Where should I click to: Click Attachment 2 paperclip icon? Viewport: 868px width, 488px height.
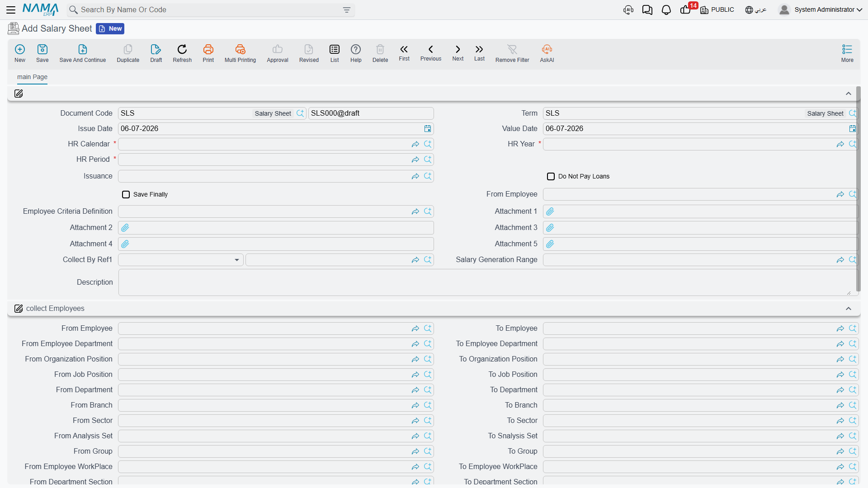(x=125, y=228)
